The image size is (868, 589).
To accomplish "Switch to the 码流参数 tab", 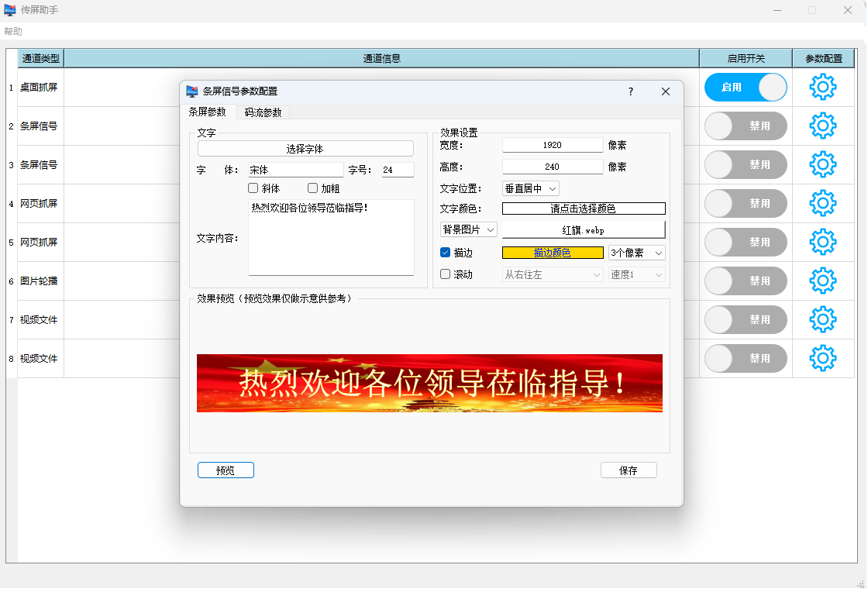I will pyautogui.click(x=263, y=112).
